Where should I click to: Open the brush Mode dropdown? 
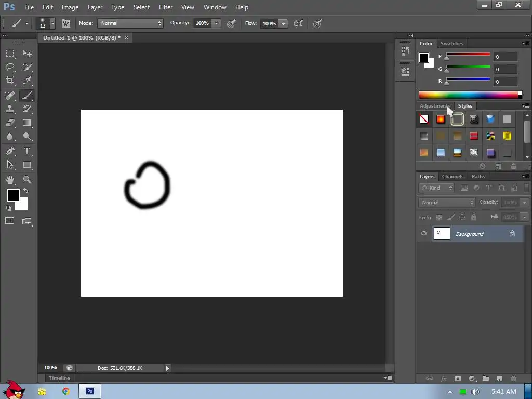(130, 23)
